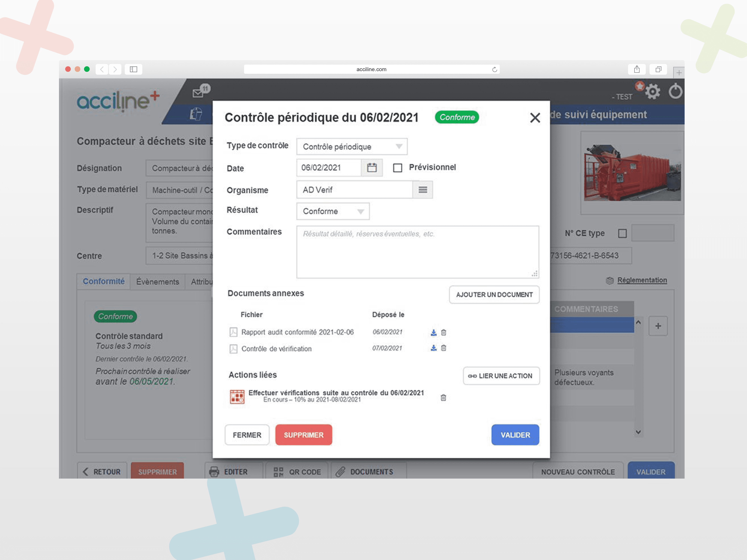The image size is (747, 560).
Task: Go back in browser history
Action: [102, 69]
